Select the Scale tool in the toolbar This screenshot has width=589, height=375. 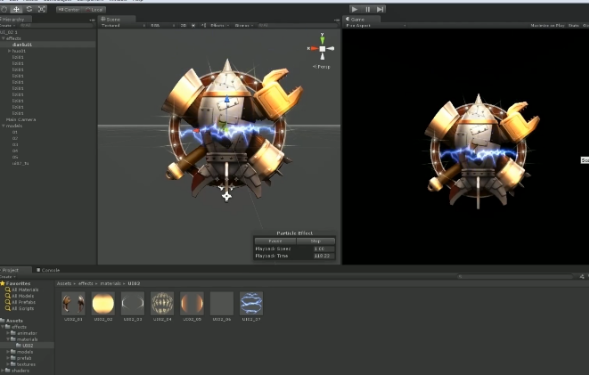[x=41, y=9]
